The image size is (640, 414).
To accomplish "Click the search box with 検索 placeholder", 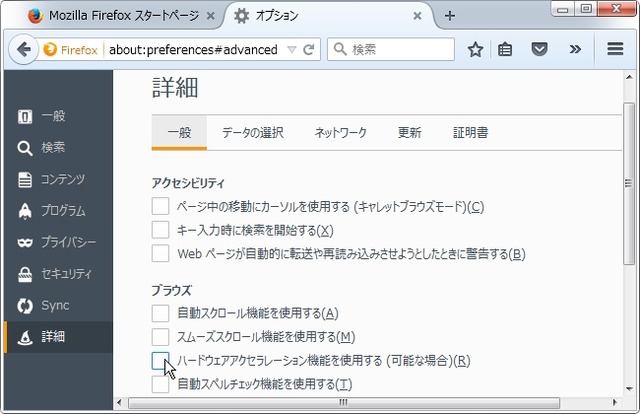I will (x=391, y=49).
